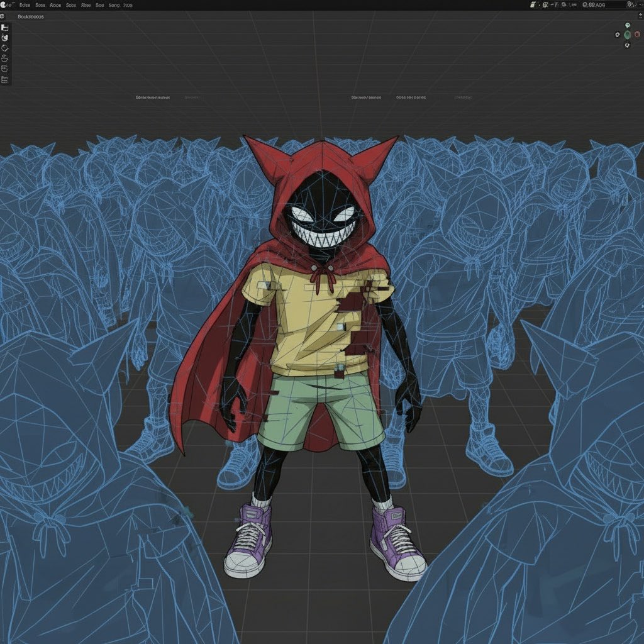The height and width of the screenshot is (644, 644).
Task: Click the top light-green axis of the gizmo
Action: click(x=628, y=26)
